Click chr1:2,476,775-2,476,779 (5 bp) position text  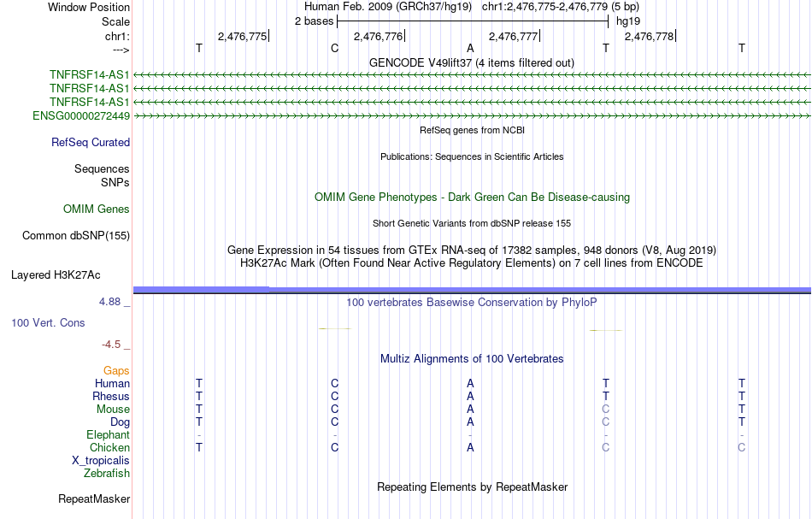pyautogui.click(x=561, y=7)
